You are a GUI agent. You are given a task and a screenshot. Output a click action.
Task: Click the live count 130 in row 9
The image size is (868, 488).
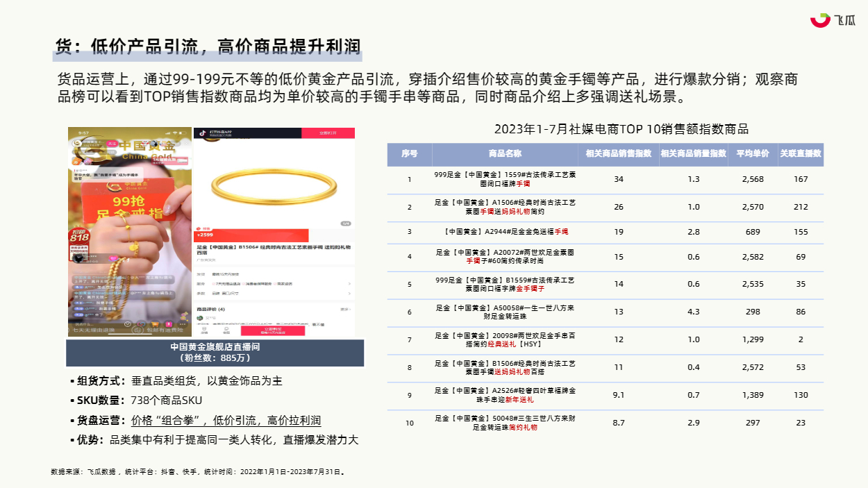801,395
